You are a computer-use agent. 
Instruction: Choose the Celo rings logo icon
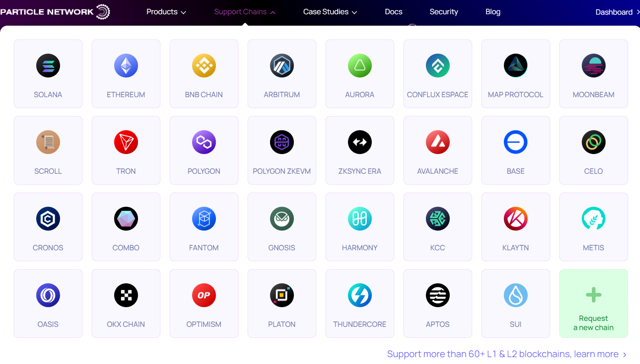coord(594,142)
